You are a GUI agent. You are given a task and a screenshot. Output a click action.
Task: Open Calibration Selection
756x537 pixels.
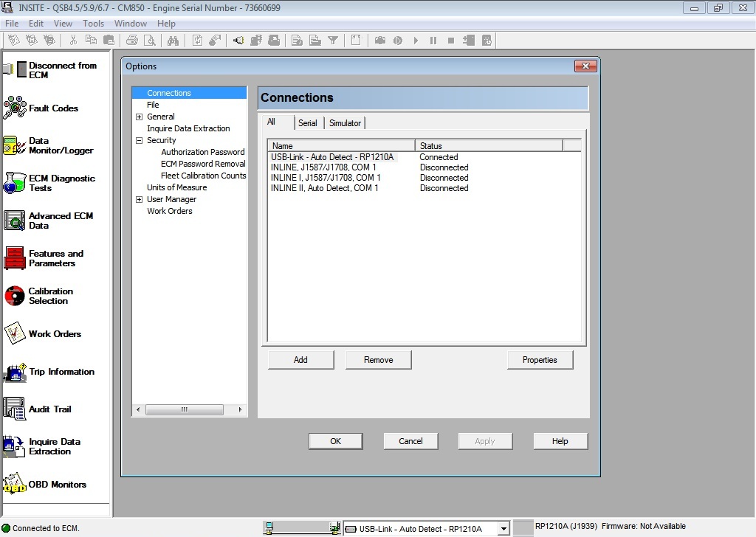(x=55, y=296)
